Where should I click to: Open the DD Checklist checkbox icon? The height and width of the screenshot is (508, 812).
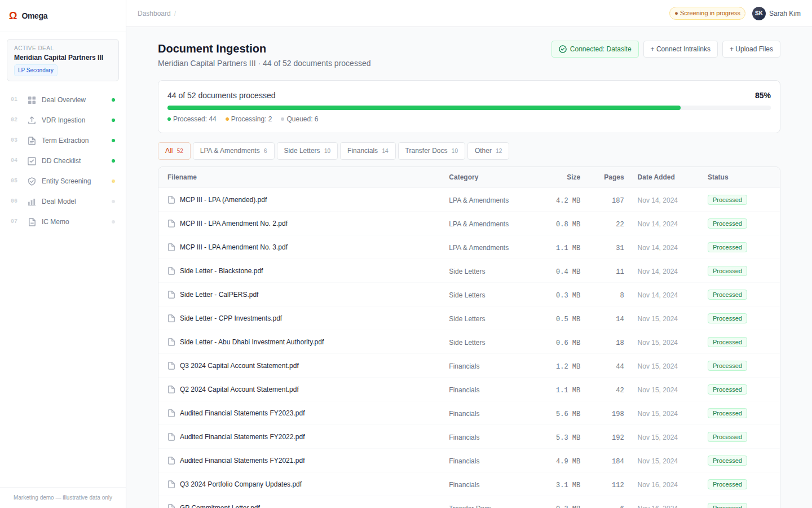[32, 161]
